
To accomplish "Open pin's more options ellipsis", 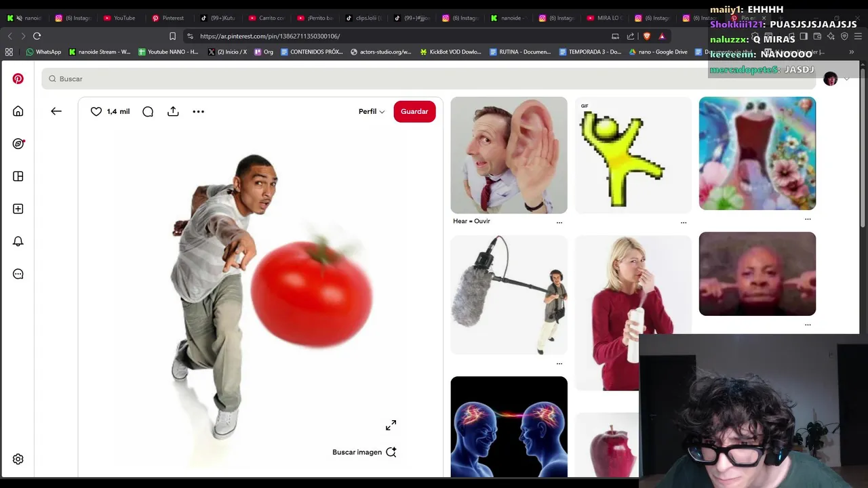I will pos(199,111).
